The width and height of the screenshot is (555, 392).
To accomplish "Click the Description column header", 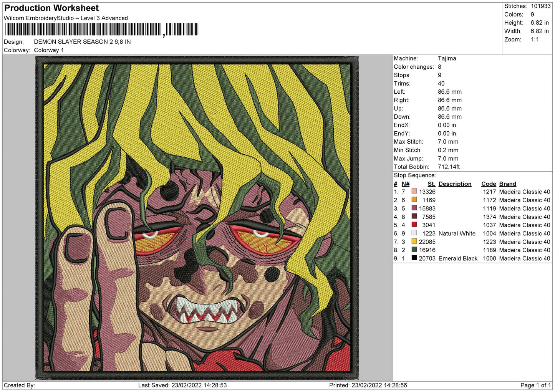I will coord(455,184).
